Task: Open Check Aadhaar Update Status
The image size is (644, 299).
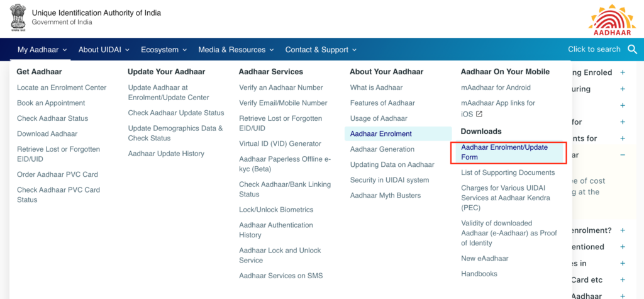Action: 176,113
